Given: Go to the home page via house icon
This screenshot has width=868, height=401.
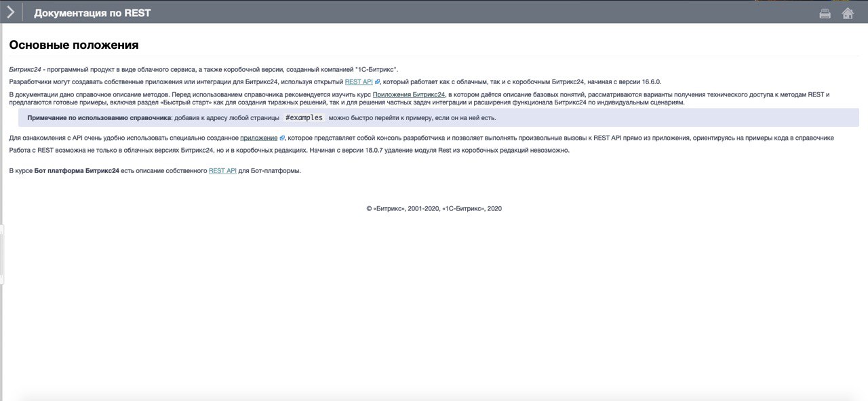Looking at the screenshot, I should (848, 13).
